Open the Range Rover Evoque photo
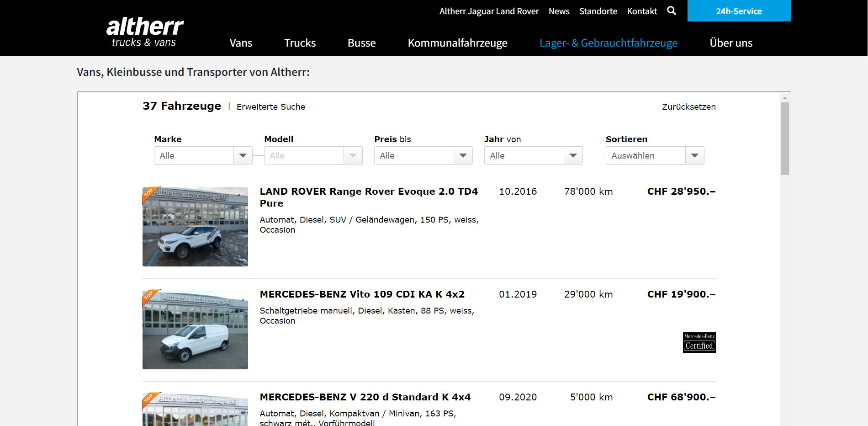868x426 pixels. [x=195, y=227]
